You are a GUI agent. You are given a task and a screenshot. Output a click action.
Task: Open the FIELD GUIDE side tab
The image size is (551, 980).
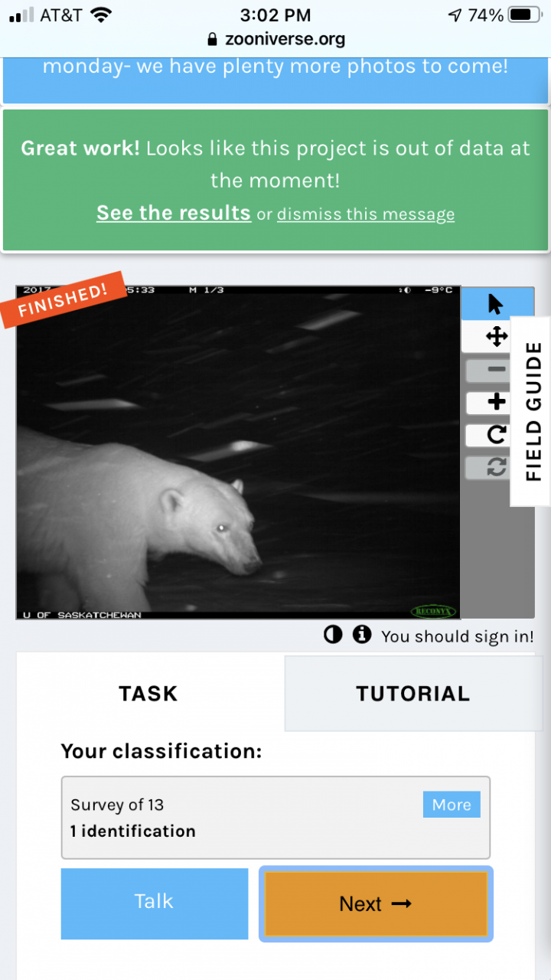(x=532, y=411)
